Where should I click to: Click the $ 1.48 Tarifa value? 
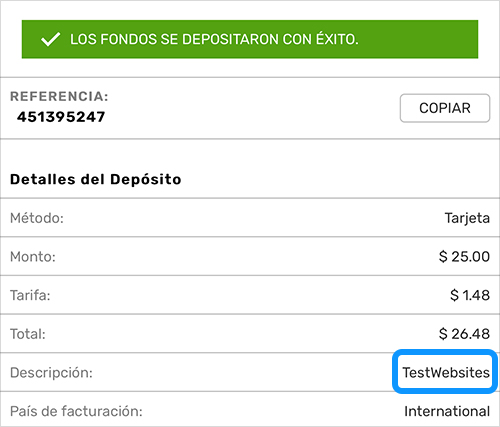470,295
